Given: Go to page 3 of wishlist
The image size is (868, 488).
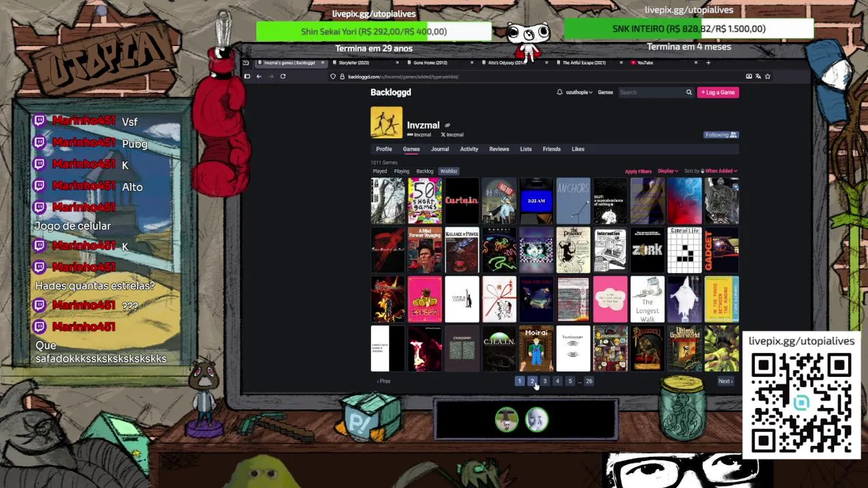Looking at the screenshot, I should click(545, 381).
